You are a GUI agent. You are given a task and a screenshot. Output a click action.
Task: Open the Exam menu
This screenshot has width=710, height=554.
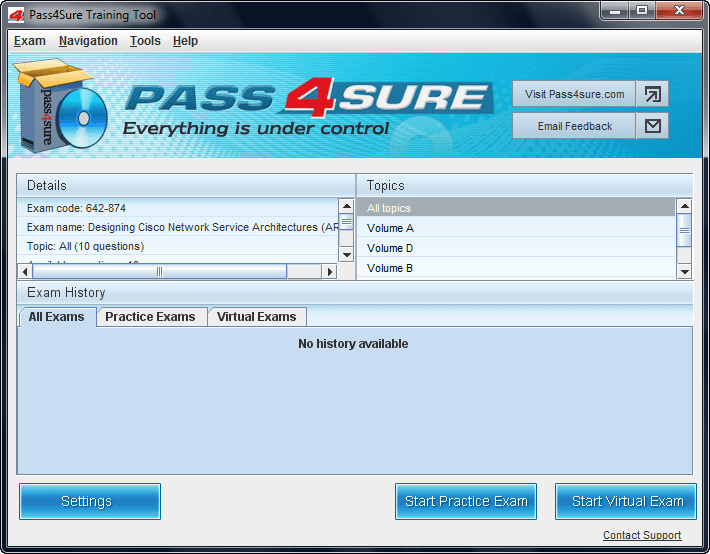tap(29, 41)
